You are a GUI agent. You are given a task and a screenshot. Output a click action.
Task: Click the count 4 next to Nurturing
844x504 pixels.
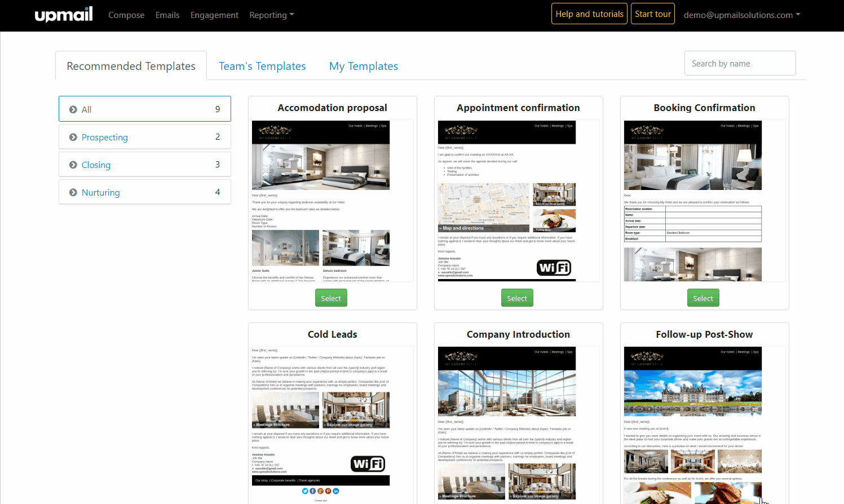pyautogui.click(x=218, y=192)
